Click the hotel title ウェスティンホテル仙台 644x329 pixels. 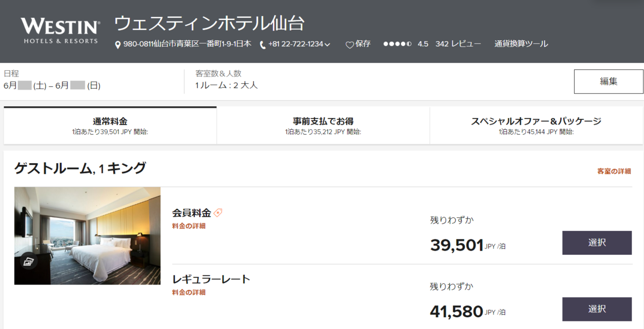pos(210,23)
